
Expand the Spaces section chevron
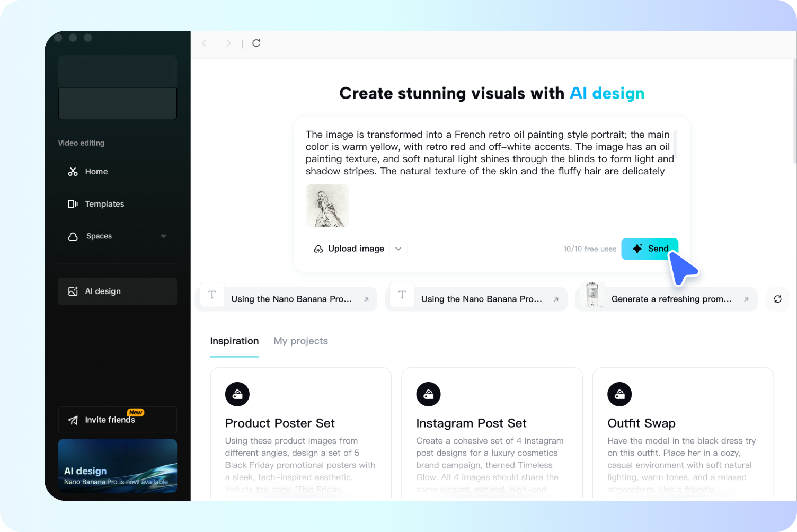point(163,236)
